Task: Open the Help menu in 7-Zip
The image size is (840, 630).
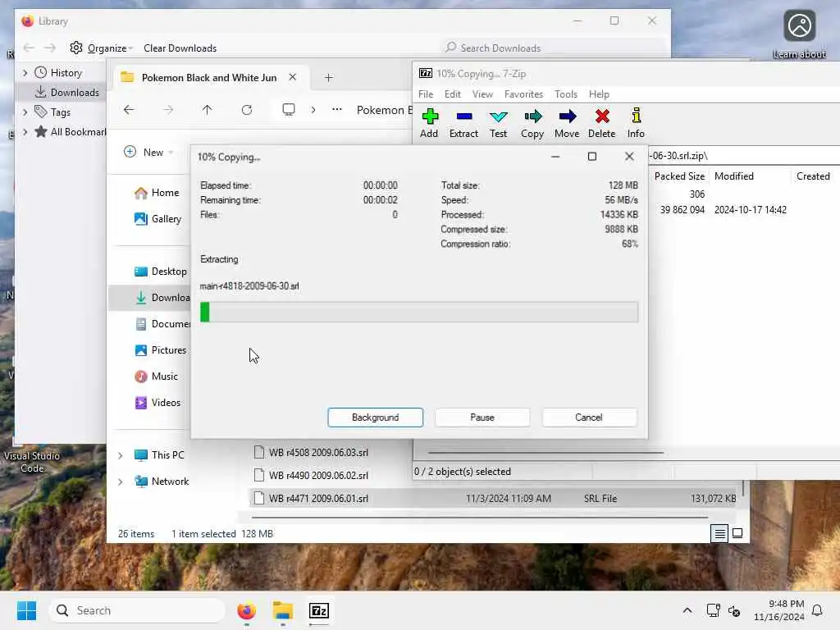Action: click(x=599, y=94)
